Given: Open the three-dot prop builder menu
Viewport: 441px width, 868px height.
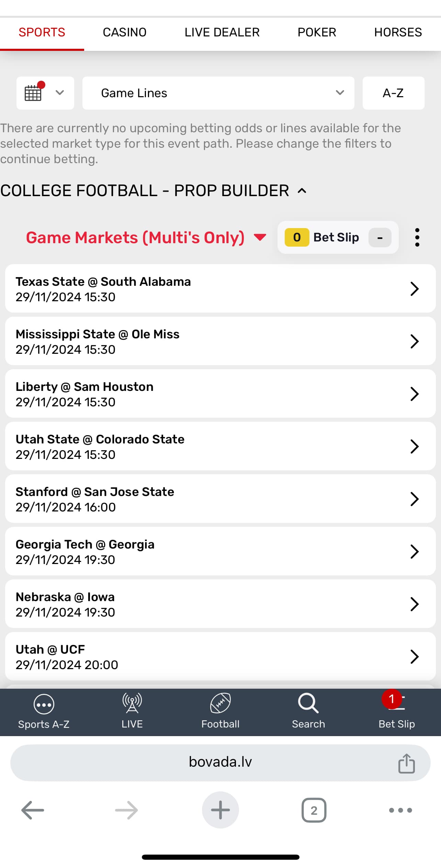Looking at the screenshot, I should (x=417, y=237).
